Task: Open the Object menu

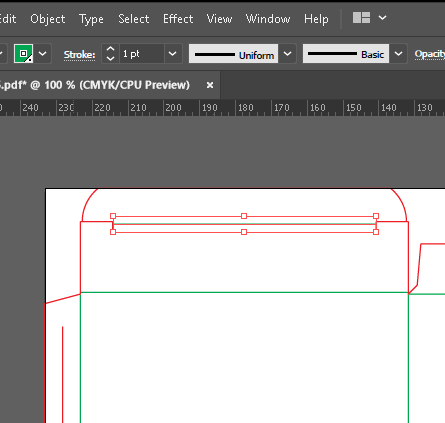Action: click(48, 19)
